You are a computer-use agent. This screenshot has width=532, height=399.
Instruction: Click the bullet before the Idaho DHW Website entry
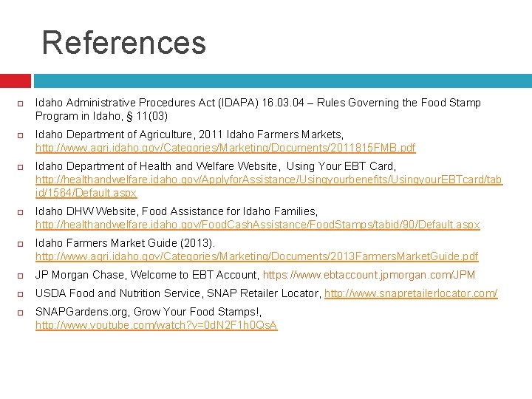[21, 212]
